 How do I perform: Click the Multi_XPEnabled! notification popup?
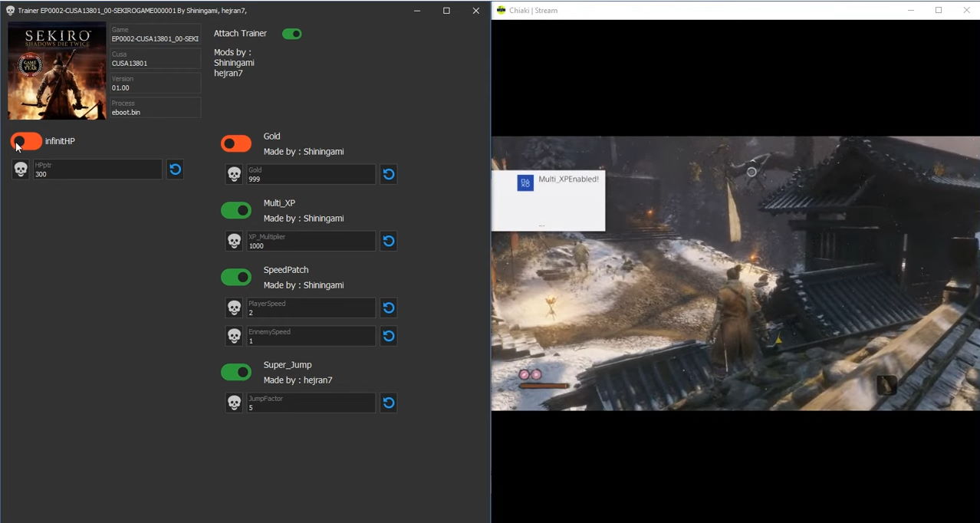tap(548, 201)
